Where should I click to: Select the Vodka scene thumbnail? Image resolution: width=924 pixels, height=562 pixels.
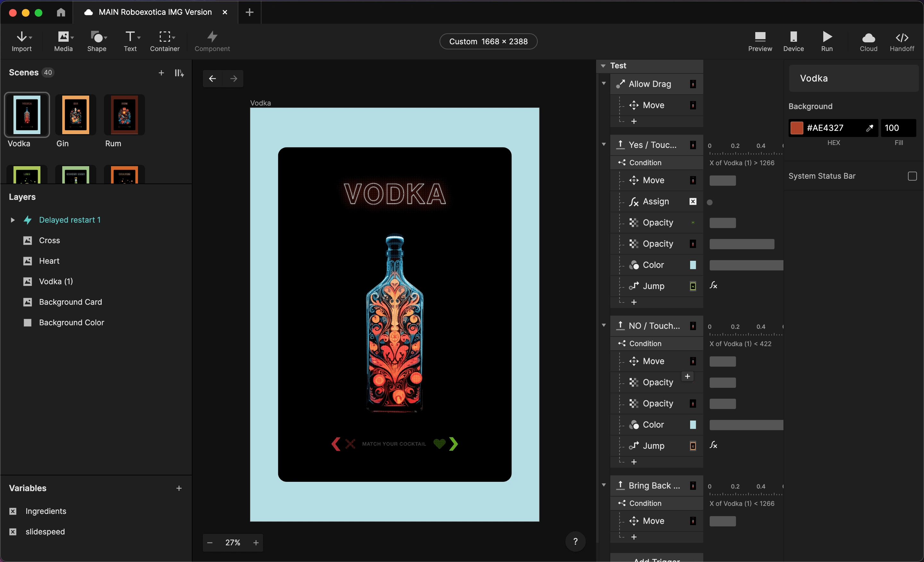pos(27,115)
